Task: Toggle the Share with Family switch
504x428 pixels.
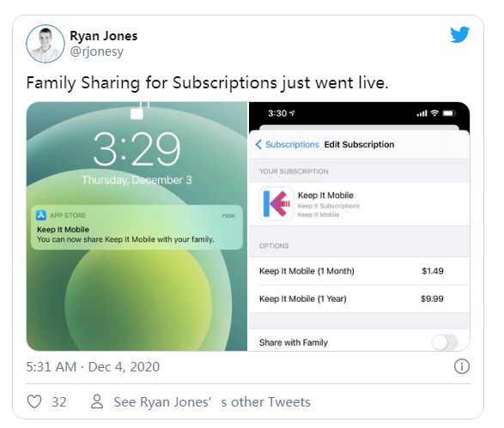Action: pos(445,342)
